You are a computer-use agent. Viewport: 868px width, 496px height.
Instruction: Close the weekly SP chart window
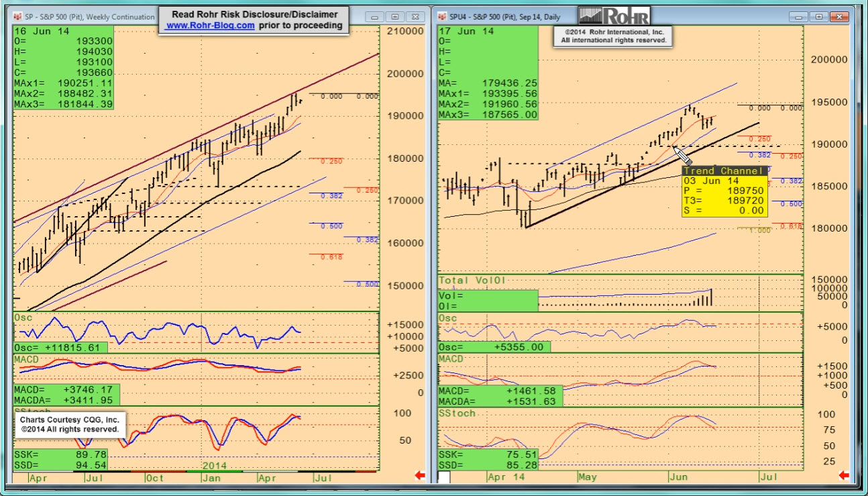(415, 16)
